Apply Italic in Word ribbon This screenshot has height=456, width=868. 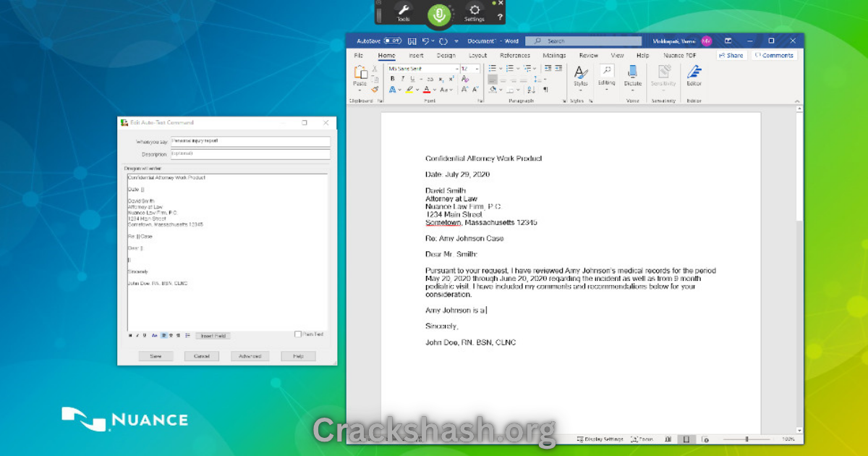coord(403,79)
